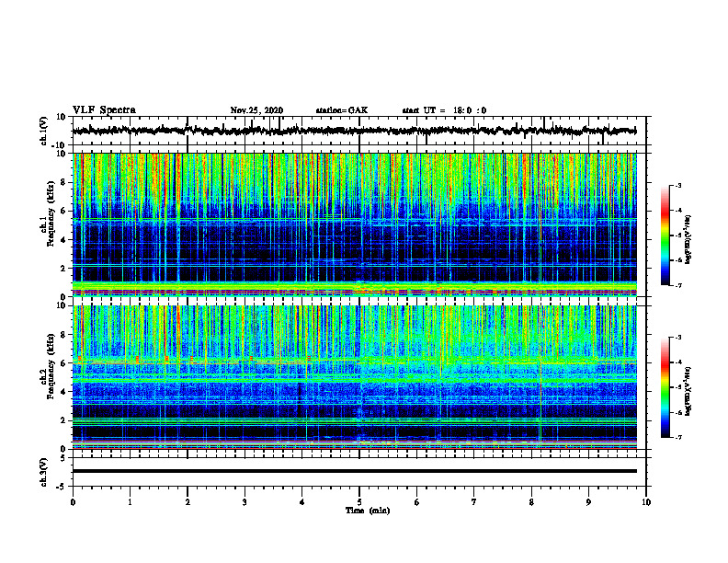Click the "ch.3(V)" axis label
Image resolution: width=728 pixels, height=563 pixels.
coord(43,472)
